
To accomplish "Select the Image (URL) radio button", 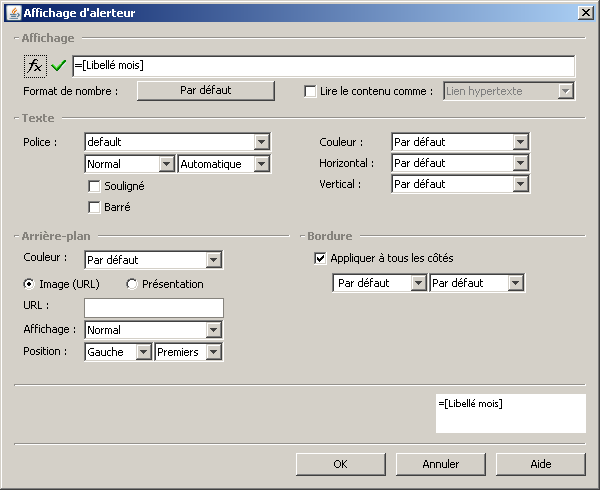I will [x=29, y=284].
